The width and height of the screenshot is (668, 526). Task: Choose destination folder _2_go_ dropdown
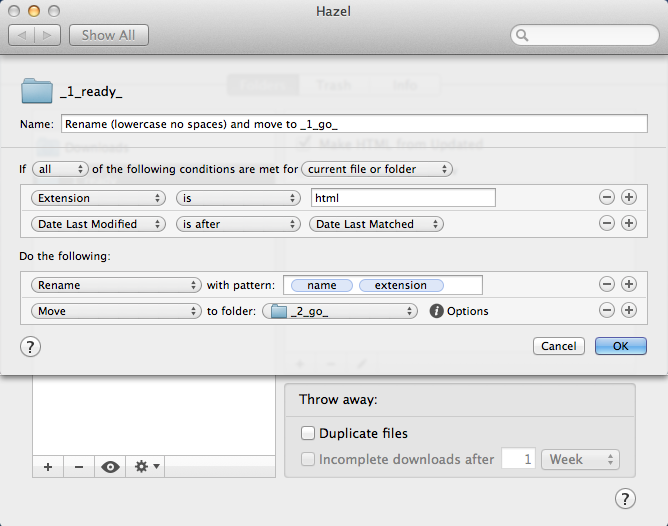click(x=340, y=311)
